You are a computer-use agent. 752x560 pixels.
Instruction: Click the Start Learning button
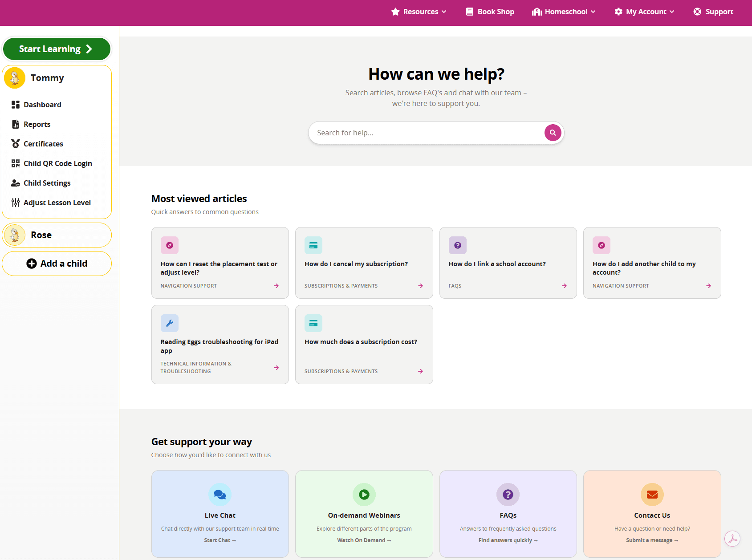coord(57,49)
